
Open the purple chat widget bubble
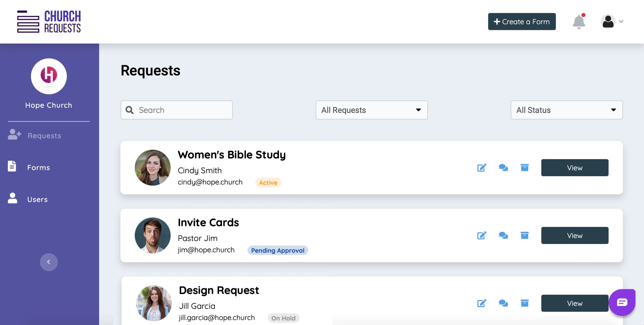point(622,302)
